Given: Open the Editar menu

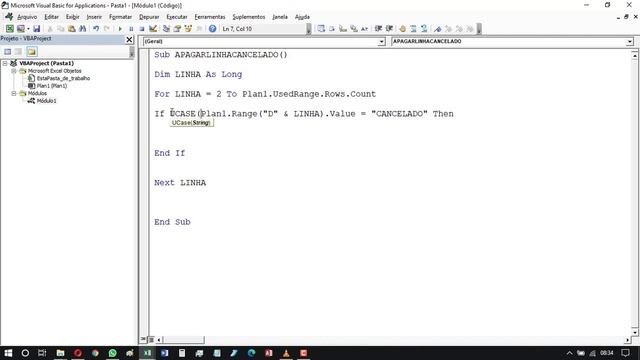Looking at the screenshot, I should (51, 17).
